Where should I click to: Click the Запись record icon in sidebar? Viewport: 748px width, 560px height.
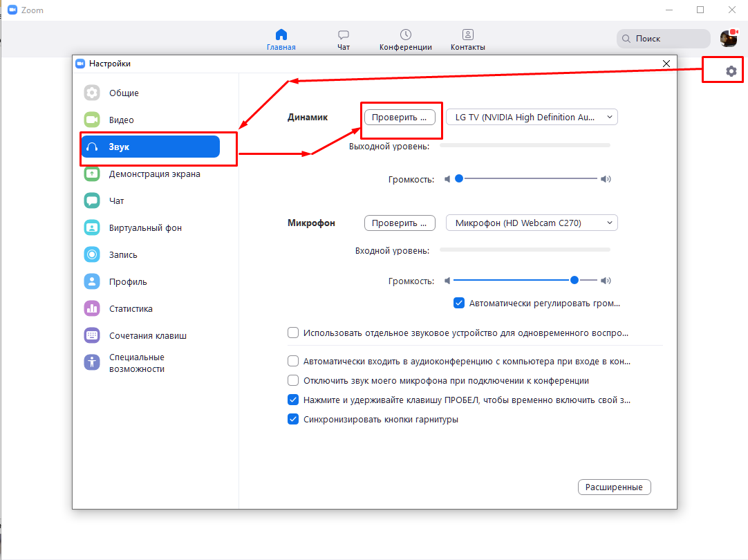click(92, 254)
